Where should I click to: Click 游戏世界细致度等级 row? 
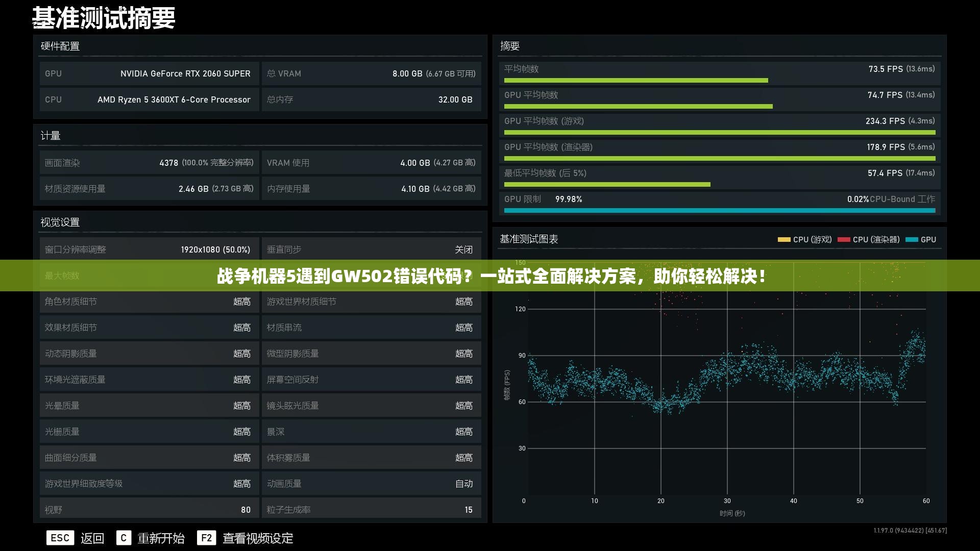click(150, 484)
